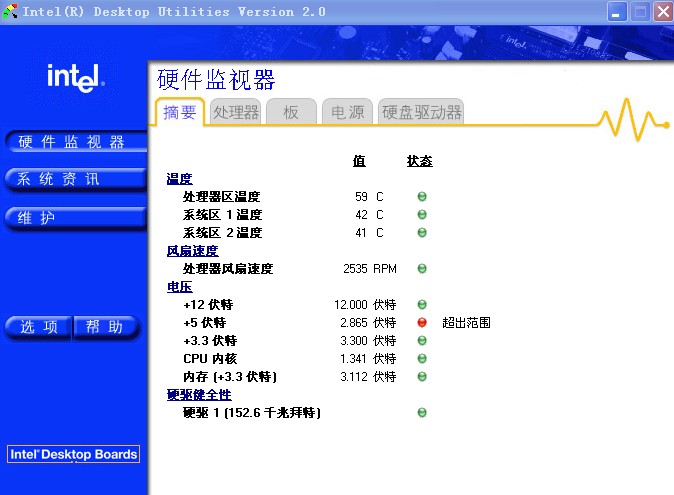Click green status indicator for 系统区 1 温度
This screenshot has width=674, height=495.
422,214
